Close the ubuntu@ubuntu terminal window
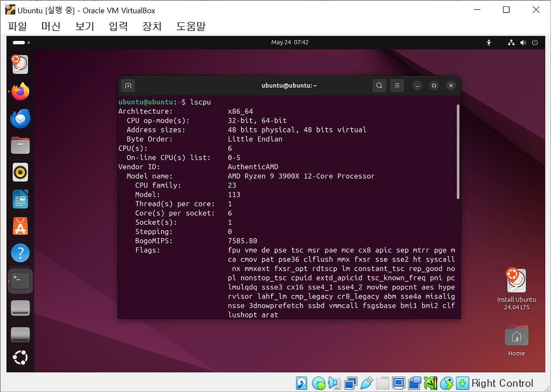The image size is (551, 392). (451, 86)
